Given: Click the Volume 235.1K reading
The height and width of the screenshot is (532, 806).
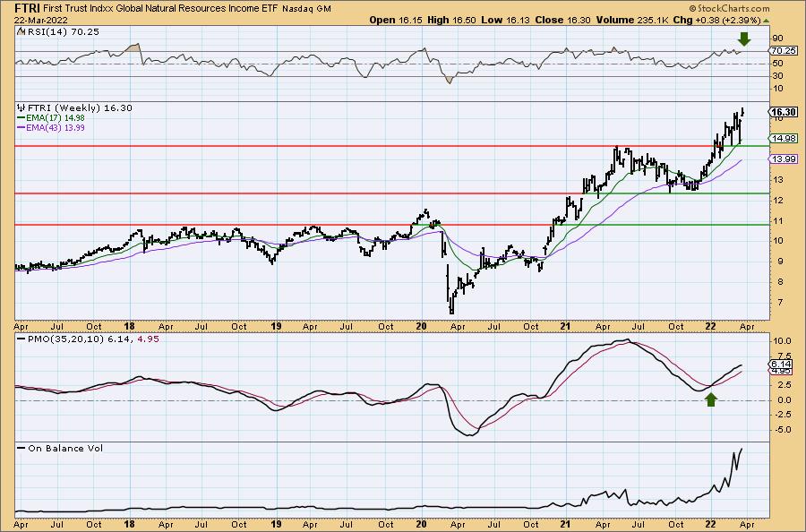Looking at the screenshot, I should (x=632, y=20).
